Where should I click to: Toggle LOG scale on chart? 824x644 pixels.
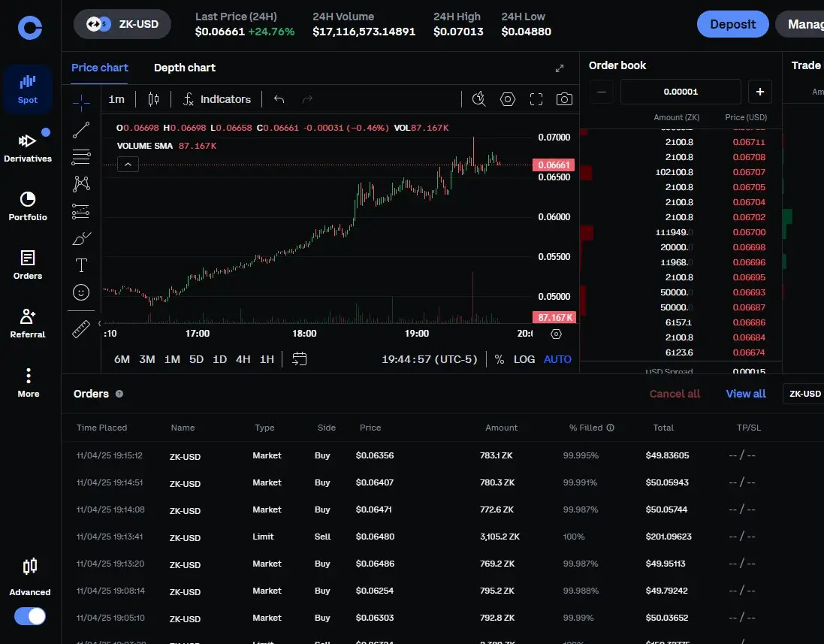[x=524, y=359]
